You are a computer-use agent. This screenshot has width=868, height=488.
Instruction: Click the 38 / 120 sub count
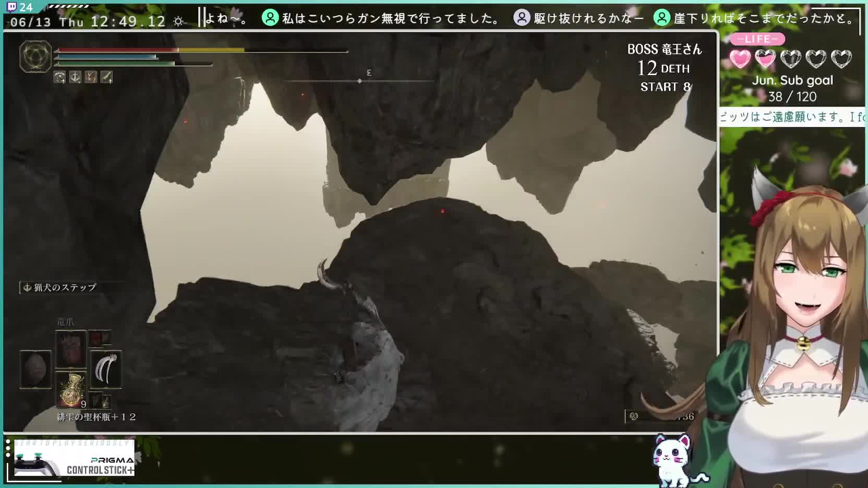coord(792,96)
